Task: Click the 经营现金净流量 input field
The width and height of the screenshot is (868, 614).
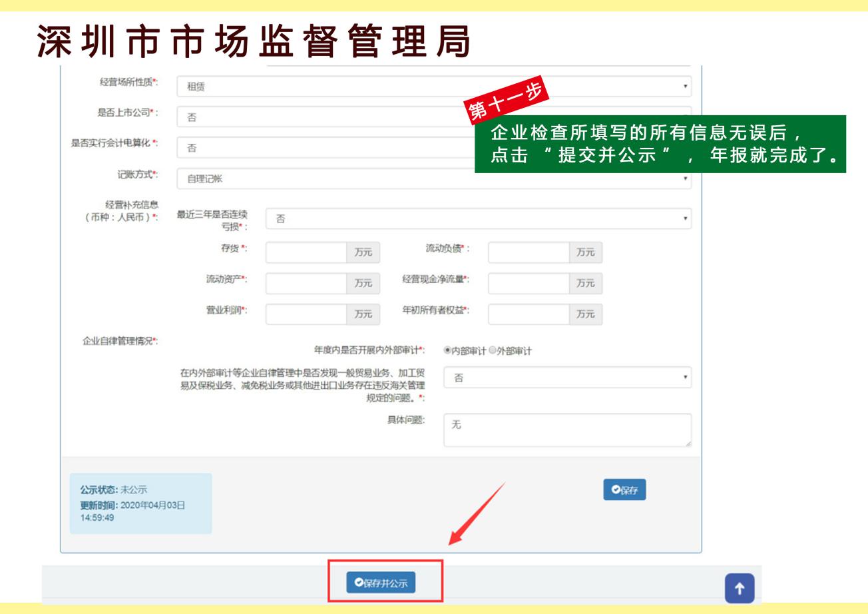Action: [x=529, y=283]
